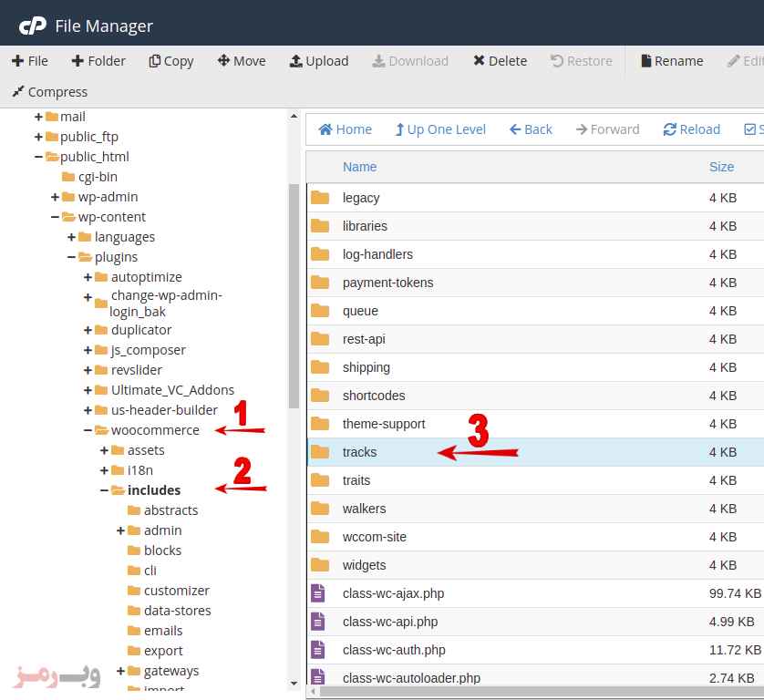Click the shortcodes folder icon
The height and width of the screenshot is (700, 764).
pos(320,395)
